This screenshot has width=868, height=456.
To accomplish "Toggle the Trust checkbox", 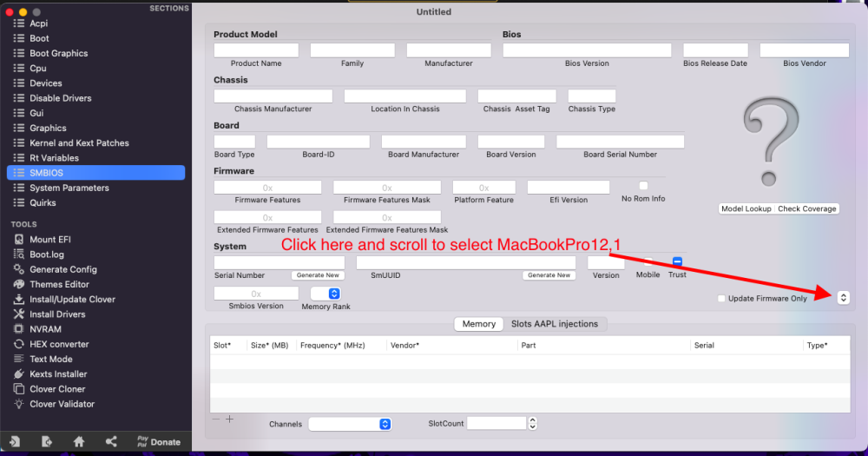I will click(677, 261).
